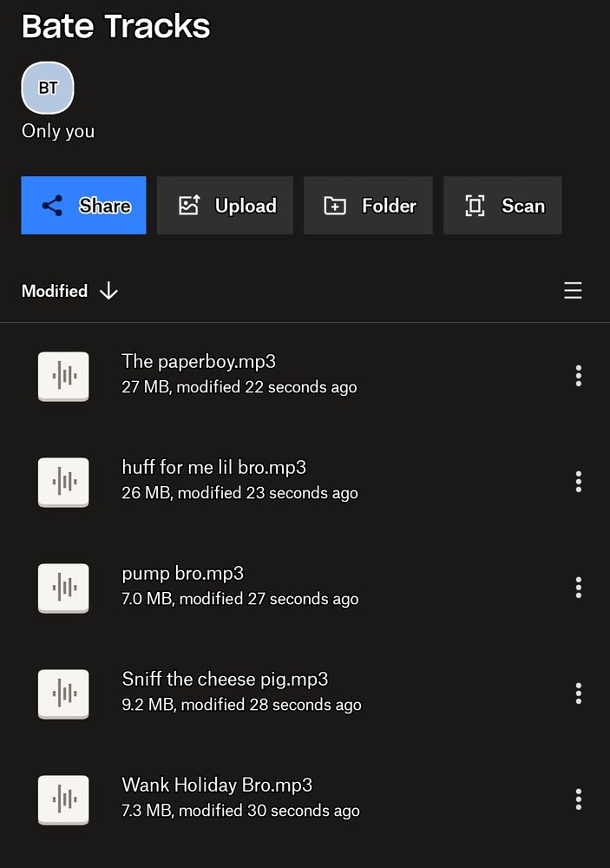Open more options for huff for me lil bro.mp3

(x=579, y=482)
